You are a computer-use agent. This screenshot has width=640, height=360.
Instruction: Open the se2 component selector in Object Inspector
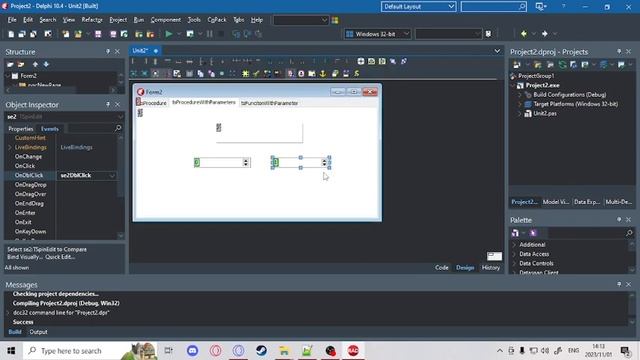(x=64, y=117)
